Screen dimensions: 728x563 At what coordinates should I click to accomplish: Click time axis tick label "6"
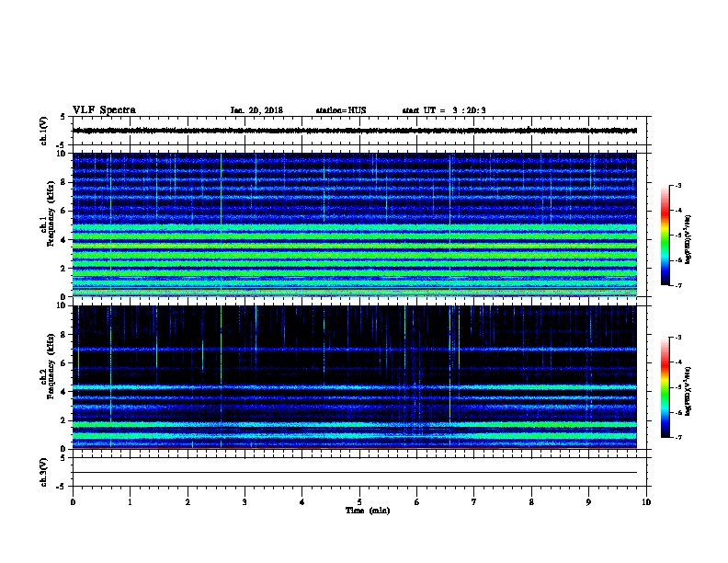[417, 502]
